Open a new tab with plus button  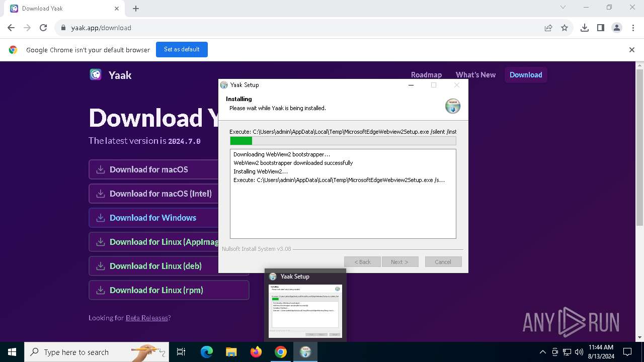(x=136, y=9)
